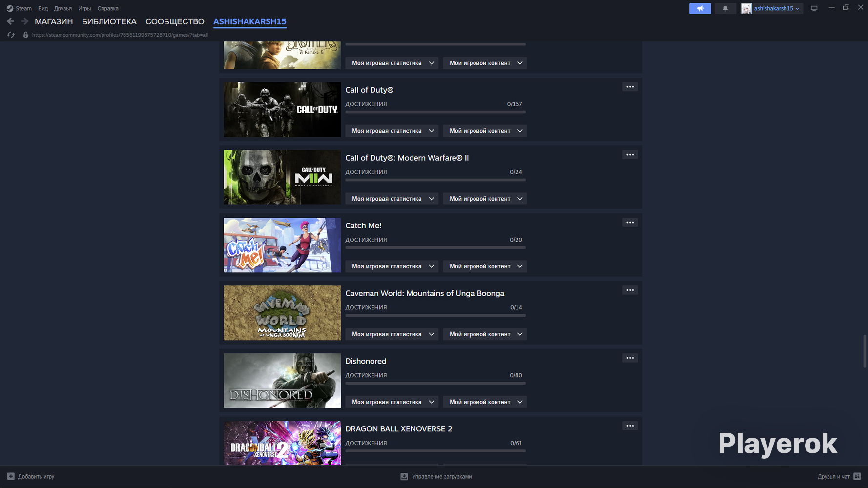Viewport: 868px width, 488px height.
Task: Expand 'Моя игровая статистика' for Modern Warfare II
Action: click(392, 199)
